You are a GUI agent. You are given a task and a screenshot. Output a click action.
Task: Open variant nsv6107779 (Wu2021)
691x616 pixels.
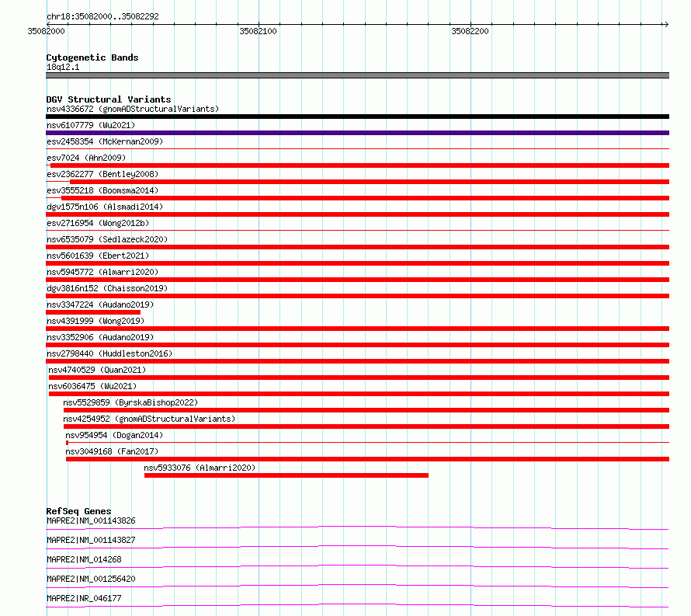[91, 125]
